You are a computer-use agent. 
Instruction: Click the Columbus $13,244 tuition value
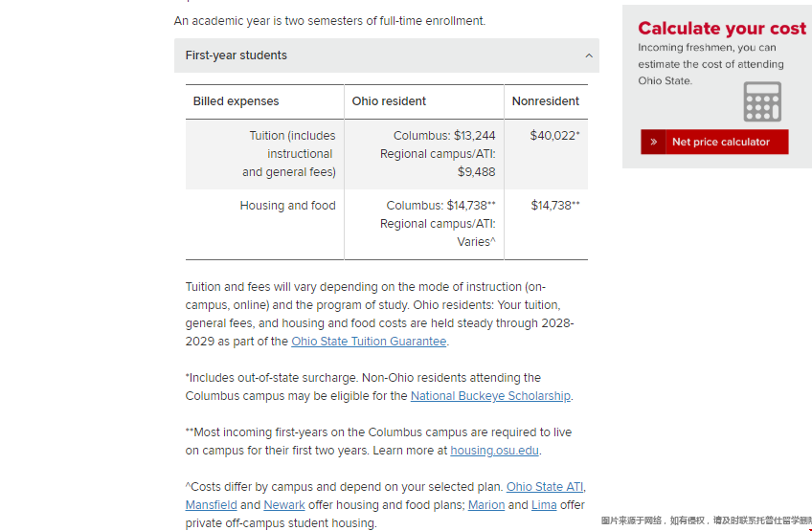click(444, 136)
